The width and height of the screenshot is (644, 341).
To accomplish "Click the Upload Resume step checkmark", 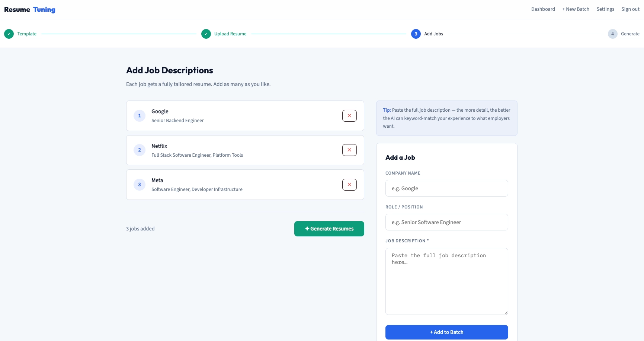I will (206, 34).
